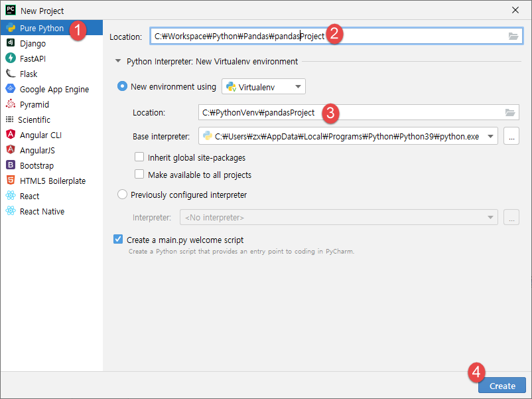Click the Bootstrap B icon
Screen dimensions: 532x399
11,165
